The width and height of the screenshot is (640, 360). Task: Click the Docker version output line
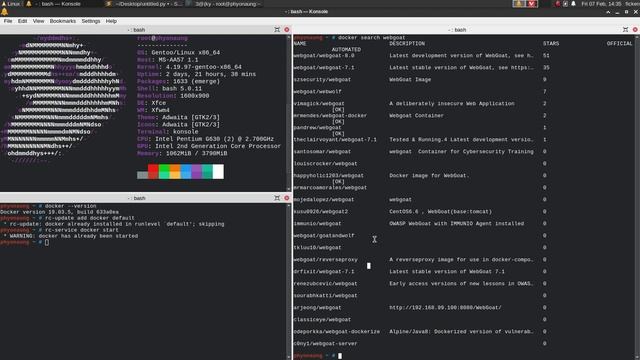coord(60,212)
